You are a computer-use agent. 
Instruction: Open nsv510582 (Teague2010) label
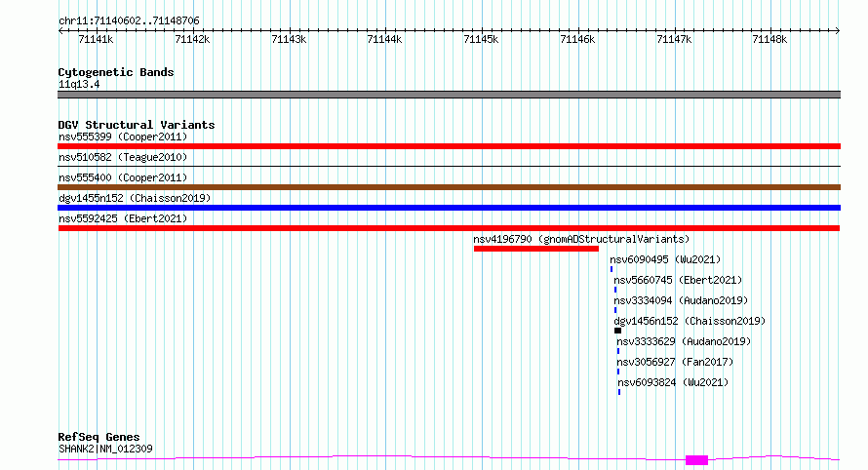[x=123, y=157]
